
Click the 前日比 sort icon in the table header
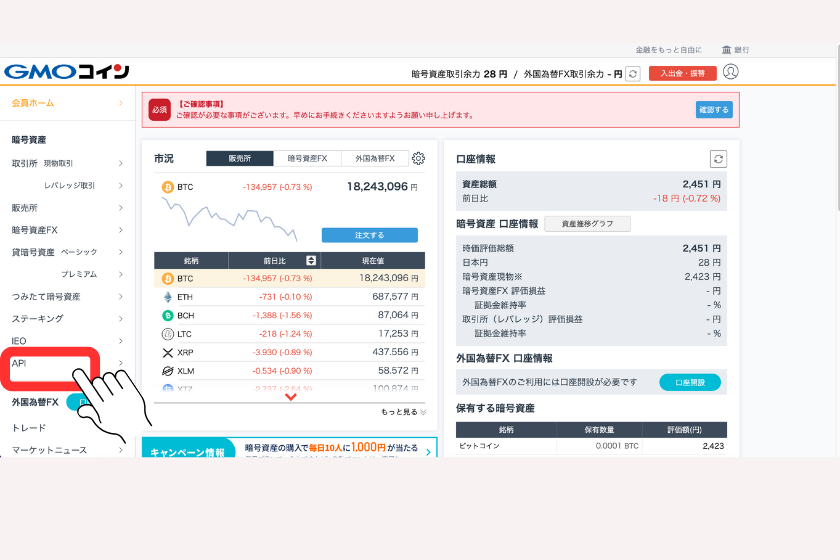(311, 261)
